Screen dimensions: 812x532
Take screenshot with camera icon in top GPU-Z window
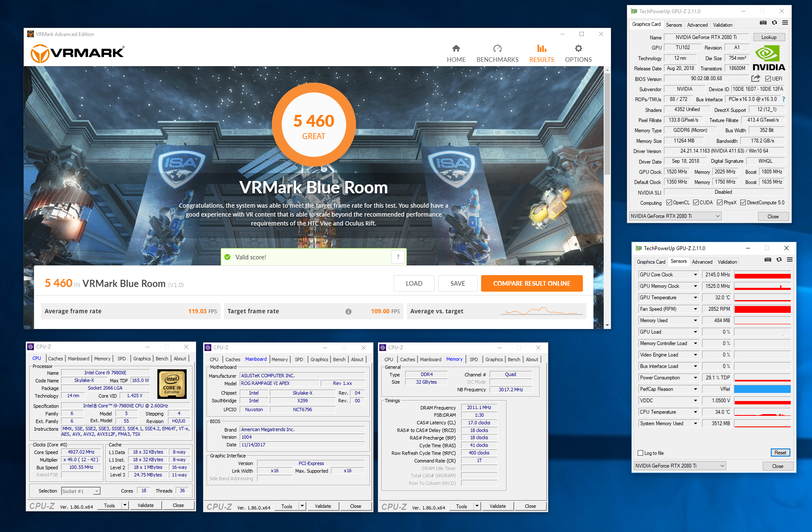click(x=763, y=22)
